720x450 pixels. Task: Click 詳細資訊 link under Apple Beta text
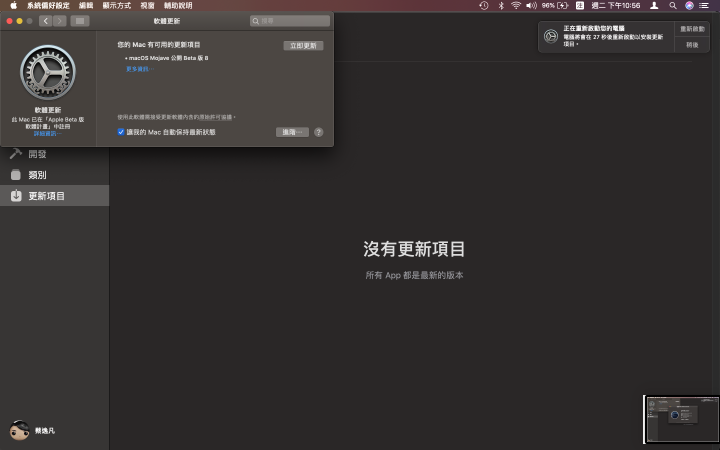[47, 134]
